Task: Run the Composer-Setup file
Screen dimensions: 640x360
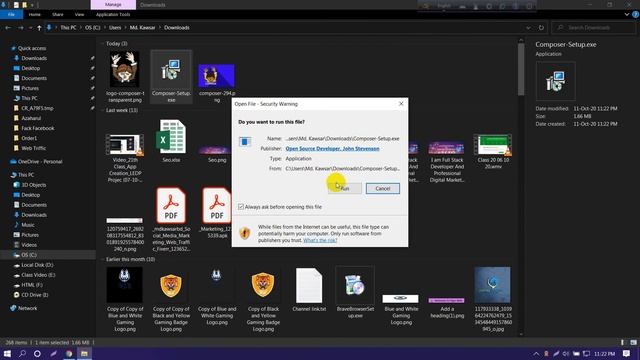Action: click(x=345, y=189)
